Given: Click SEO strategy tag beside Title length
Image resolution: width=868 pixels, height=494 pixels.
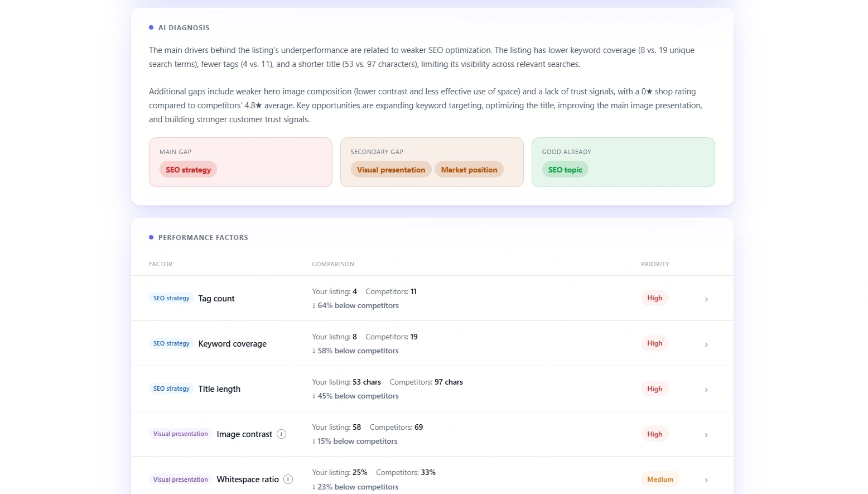Looking at the screenshot, I should 171,389.
